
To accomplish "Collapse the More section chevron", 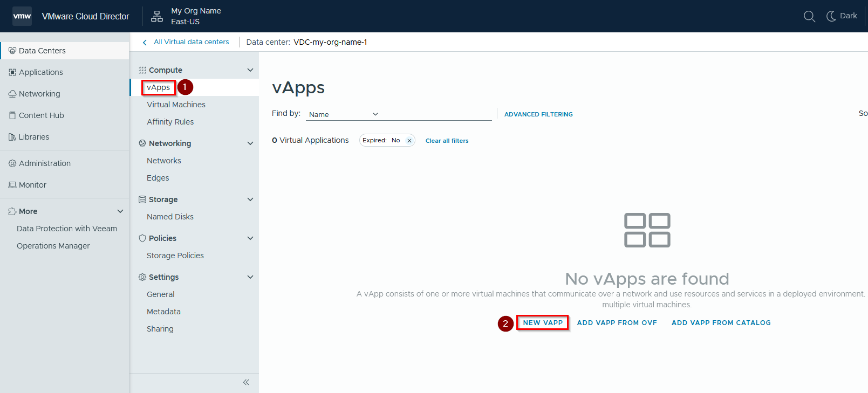I will pos(120,211).
